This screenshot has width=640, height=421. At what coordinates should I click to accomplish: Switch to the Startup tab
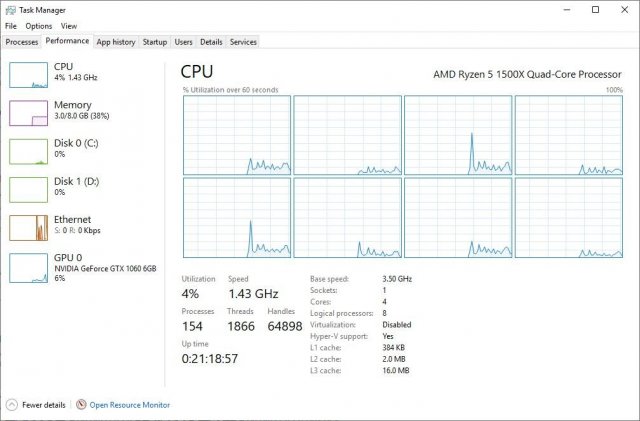point(155,42)
